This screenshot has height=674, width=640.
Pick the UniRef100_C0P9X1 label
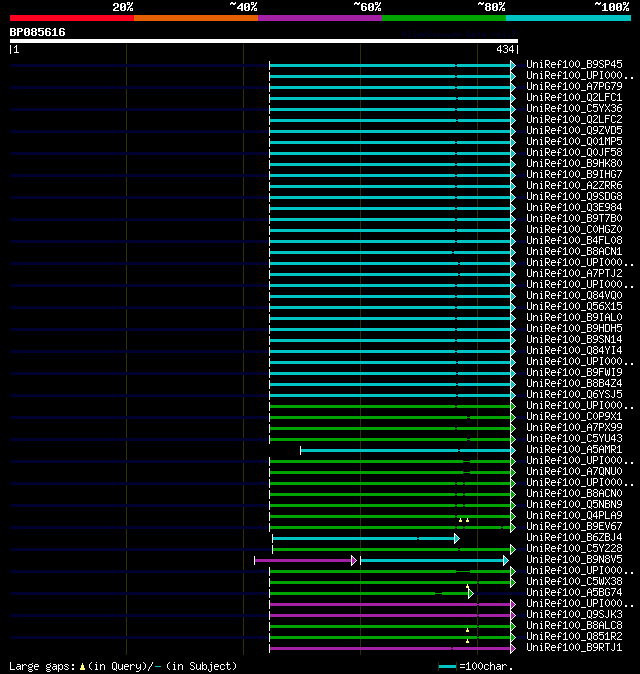[574, 417]
